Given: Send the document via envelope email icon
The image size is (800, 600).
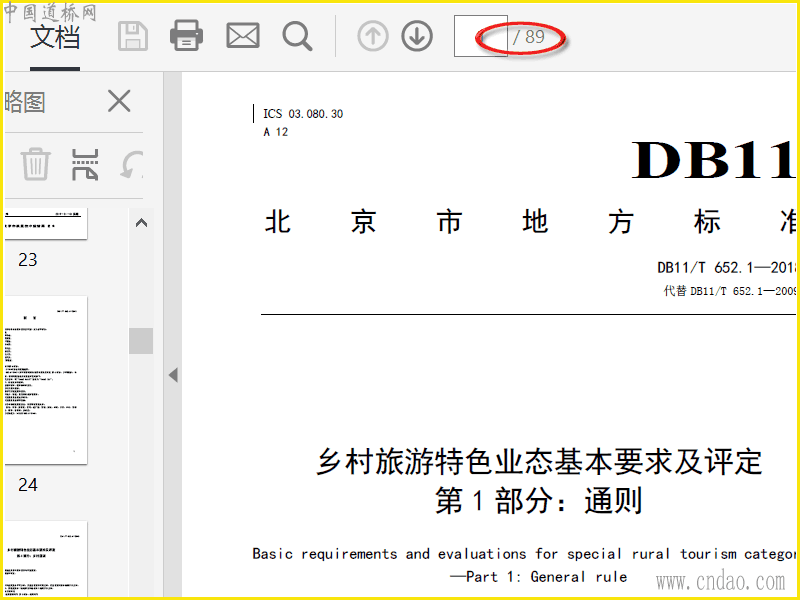Looking at the screenshot, I should 243,36.
